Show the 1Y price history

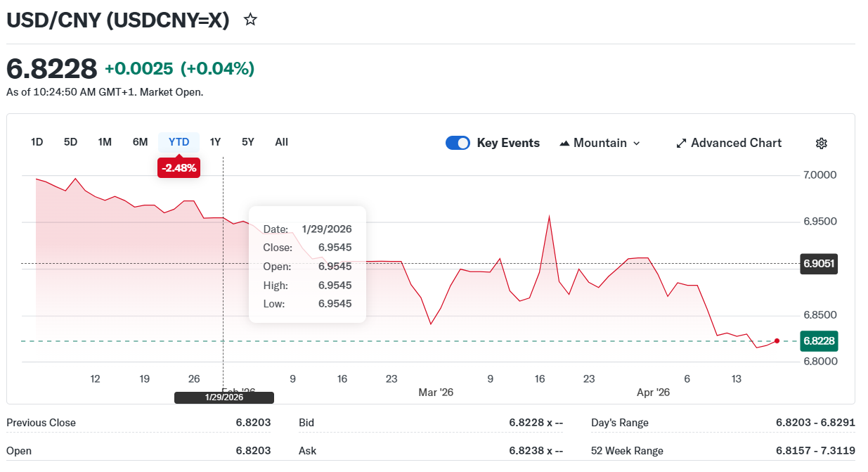click(x=215, y=142)
